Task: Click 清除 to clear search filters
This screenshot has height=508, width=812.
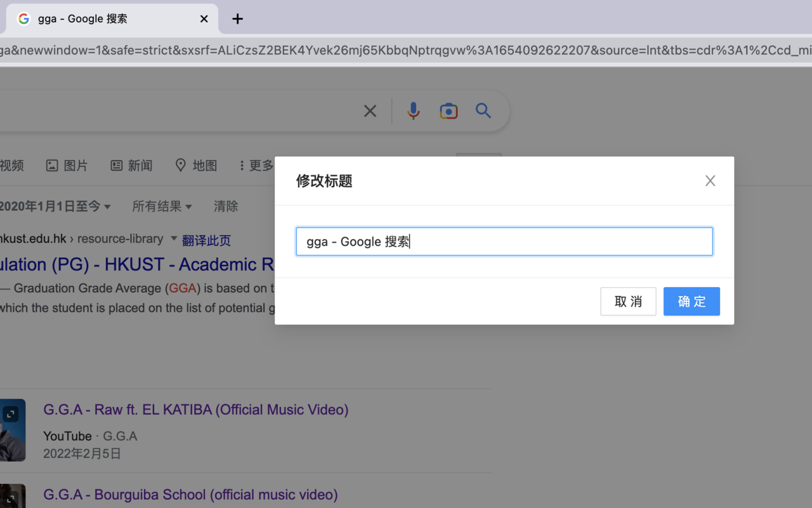Action: click(226, 206)
